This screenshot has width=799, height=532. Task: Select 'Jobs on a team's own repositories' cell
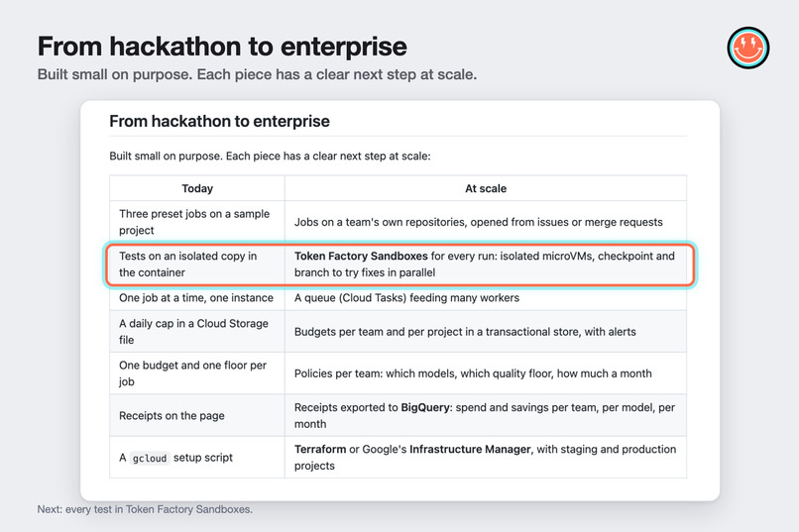(x=486, y=222)
